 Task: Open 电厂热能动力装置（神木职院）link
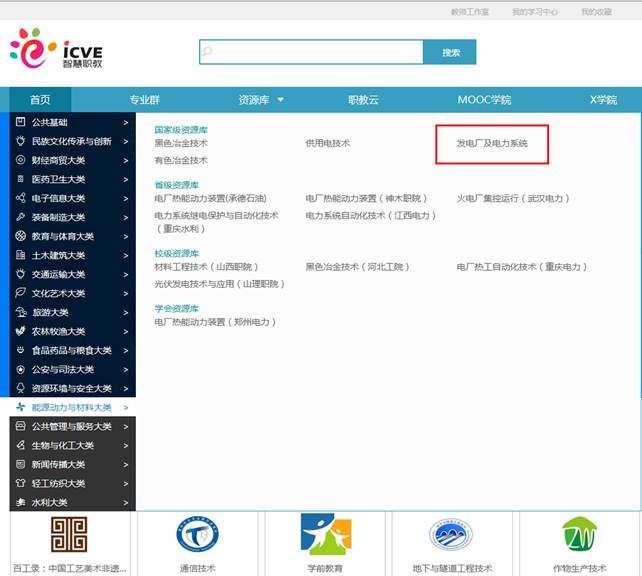[366, 199]
